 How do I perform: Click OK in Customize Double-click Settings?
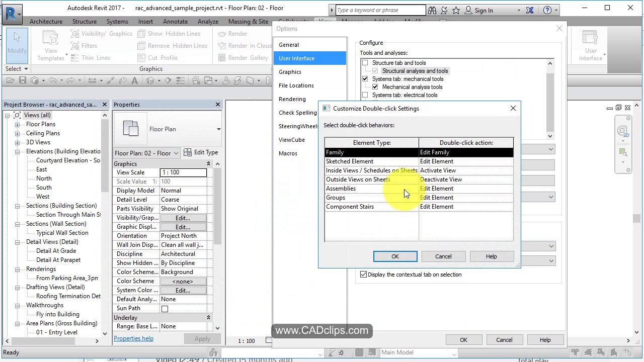pos(395,256)
